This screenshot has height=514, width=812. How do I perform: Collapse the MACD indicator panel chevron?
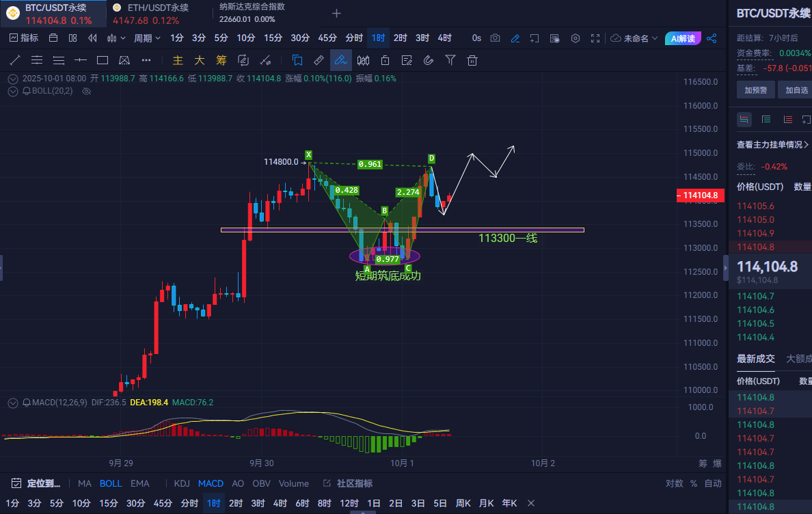click(x=12, y=403)
